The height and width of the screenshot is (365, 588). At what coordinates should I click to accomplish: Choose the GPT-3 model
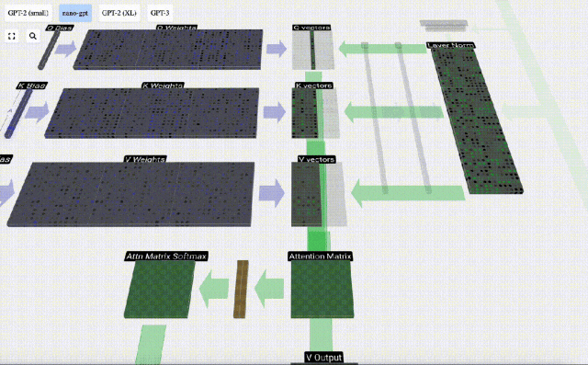160,13
